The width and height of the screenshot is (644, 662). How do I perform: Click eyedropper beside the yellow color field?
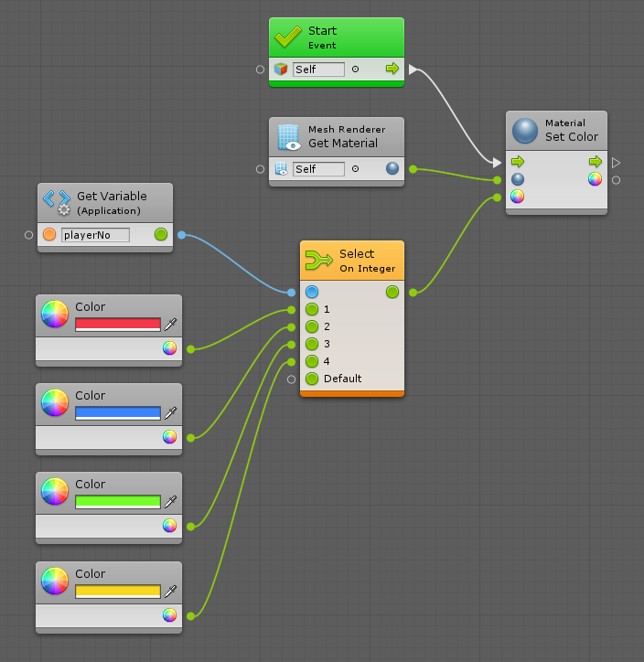pos(170,591)
